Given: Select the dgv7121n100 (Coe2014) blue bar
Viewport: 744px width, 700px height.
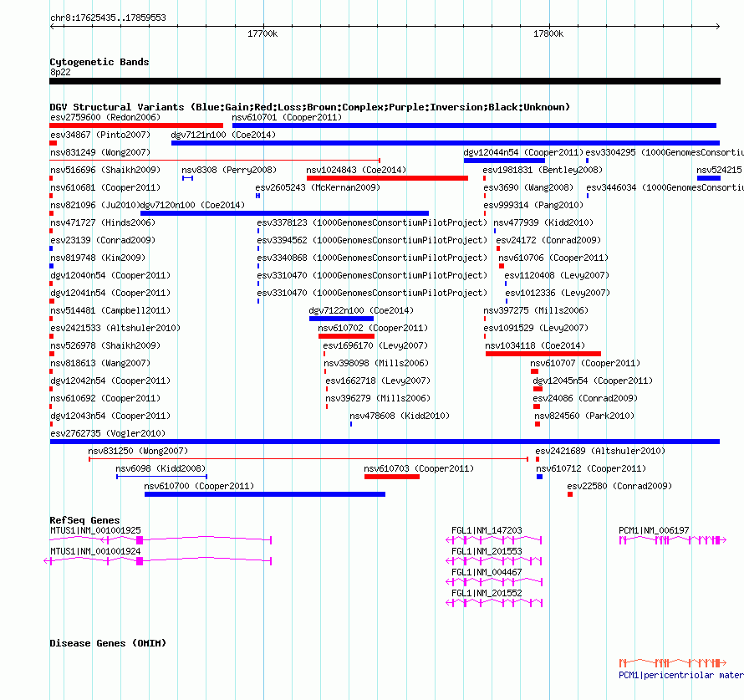Looking at the screenshot, I should [x=446, y=143].
